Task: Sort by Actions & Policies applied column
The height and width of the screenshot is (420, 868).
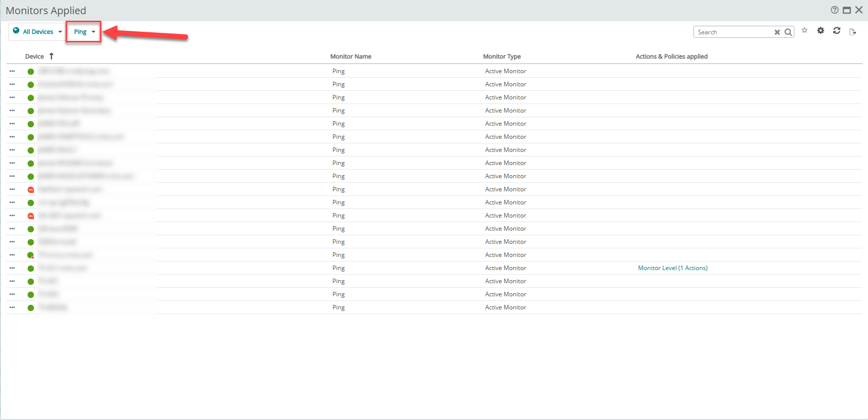Action: [x=671, y=57]
